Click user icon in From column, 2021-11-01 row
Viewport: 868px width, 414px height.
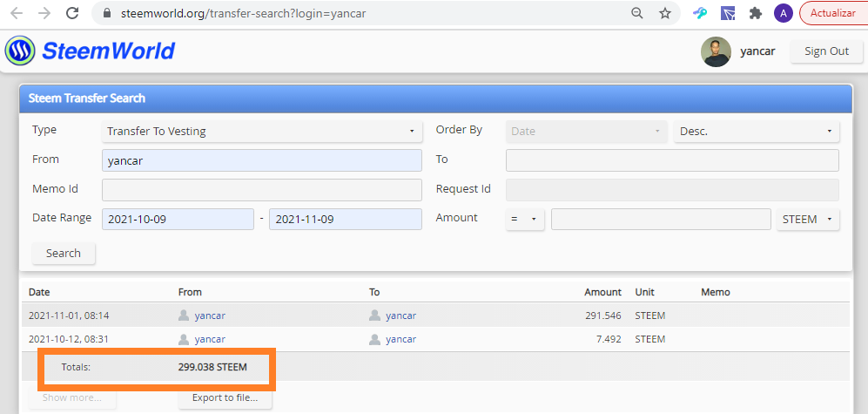pos(184,316)
